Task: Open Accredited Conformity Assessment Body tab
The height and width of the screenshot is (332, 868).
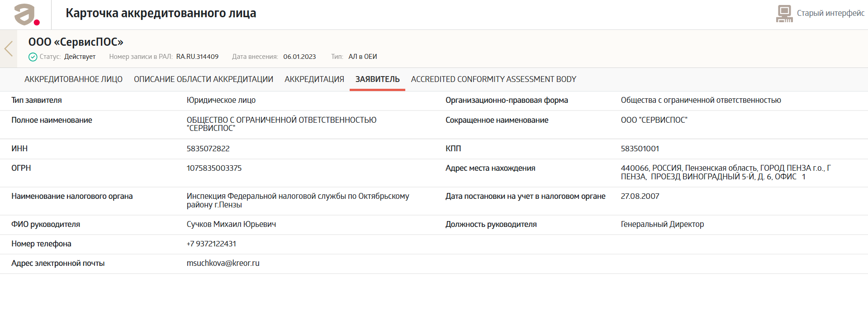Action: [493, 79]
